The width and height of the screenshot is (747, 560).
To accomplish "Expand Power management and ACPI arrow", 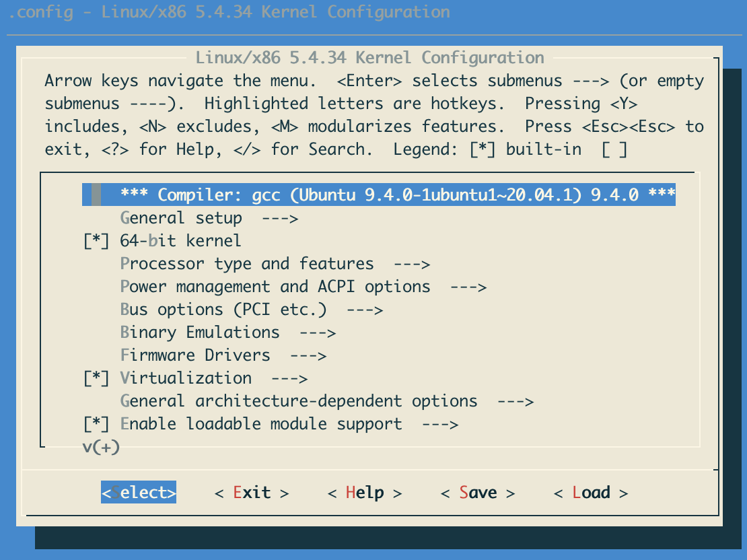I will pyautogui.click(x=468, y=287).
